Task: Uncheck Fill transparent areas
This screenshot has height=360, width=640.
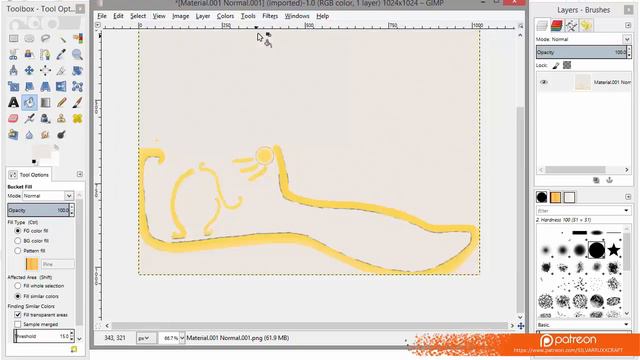Action: point(18,315)
